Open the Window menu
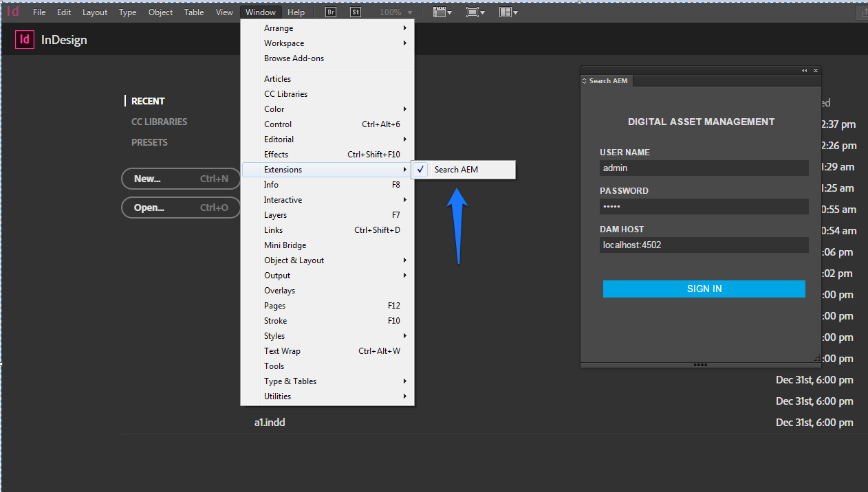Viewport: 868px width, 492px height. (x=260, y=12)
